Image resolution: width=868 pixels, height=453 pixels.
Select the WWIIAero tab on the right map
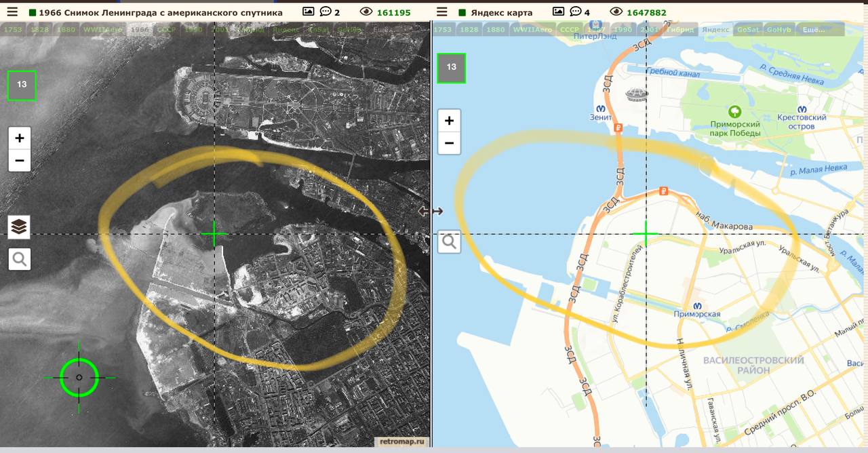click(x=532, y=30)
